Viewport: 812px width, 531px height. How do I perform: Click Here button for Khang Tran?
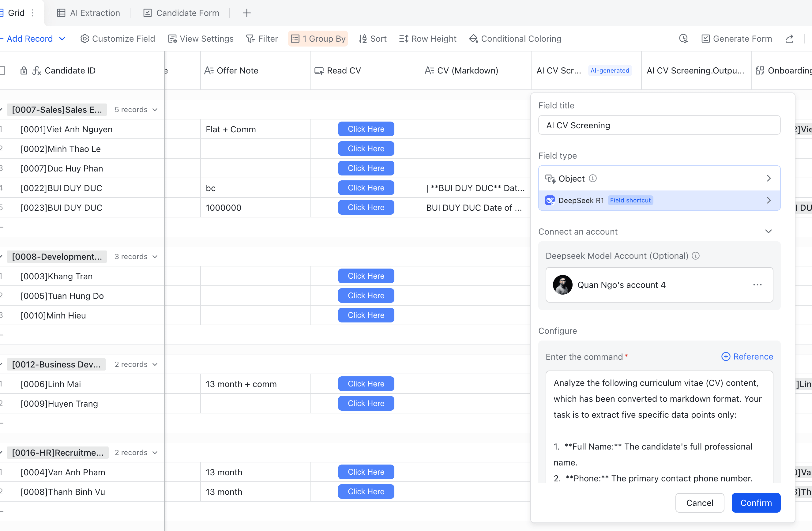(x=366, y=276)
